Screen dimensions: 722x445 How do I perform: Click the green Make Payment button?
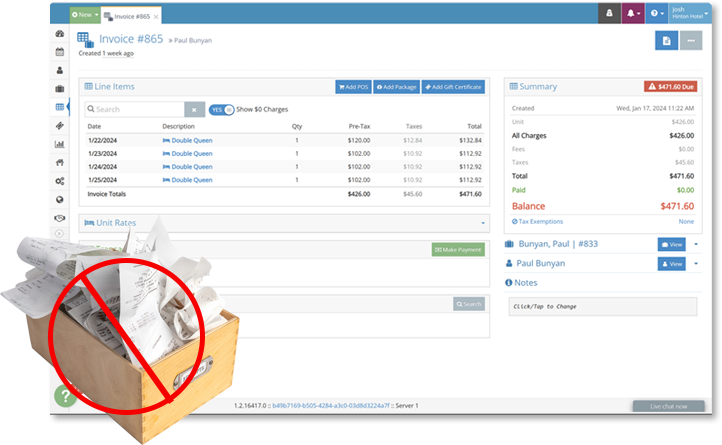pyautogui.click(x=458, y=250)
